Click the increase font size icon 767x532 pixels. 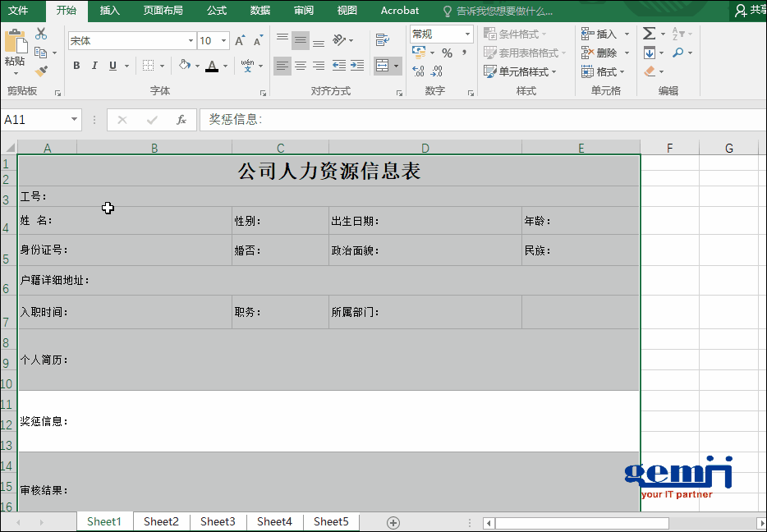click(240, 40)
